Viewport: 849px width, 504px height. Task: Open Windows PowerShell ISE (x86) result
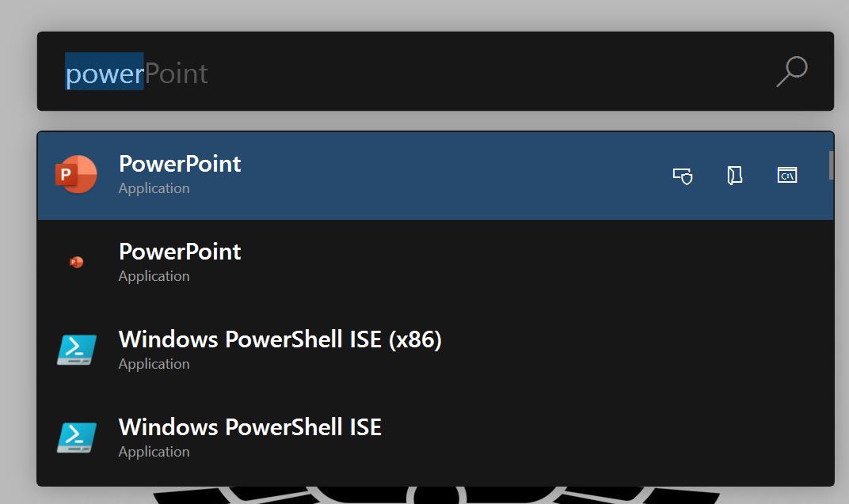pos(436,351)
